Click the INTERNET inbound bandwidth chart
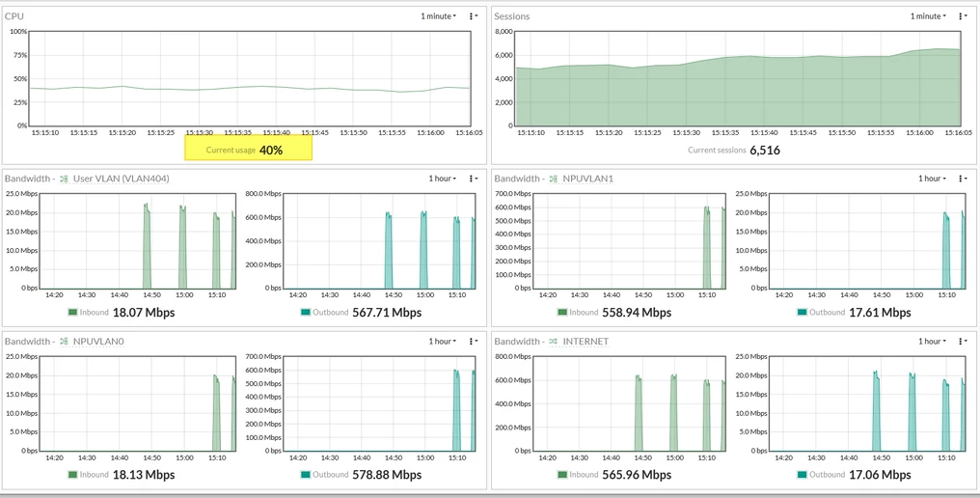980x498 pixels. [x=628, y=403]
